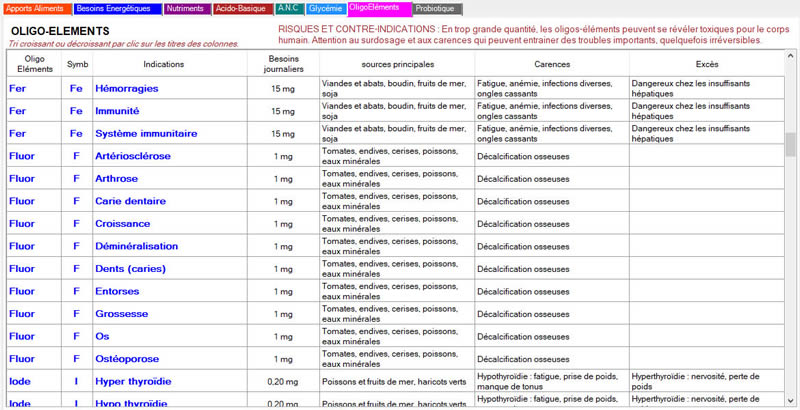Screen dimensions: 800x410
Task: Open the Nutriments tab
Action: tap(187, 9)
